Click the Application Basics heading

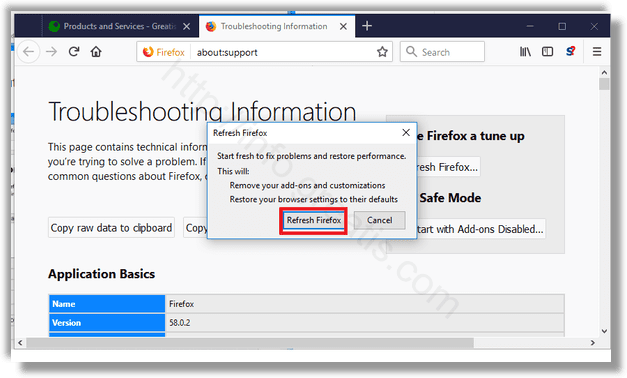102,274
